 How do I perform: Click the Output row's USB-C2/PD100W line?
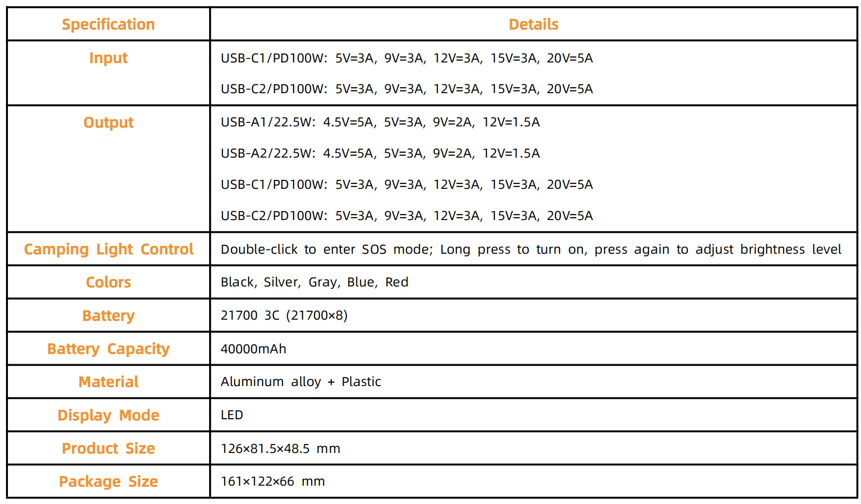406,216
